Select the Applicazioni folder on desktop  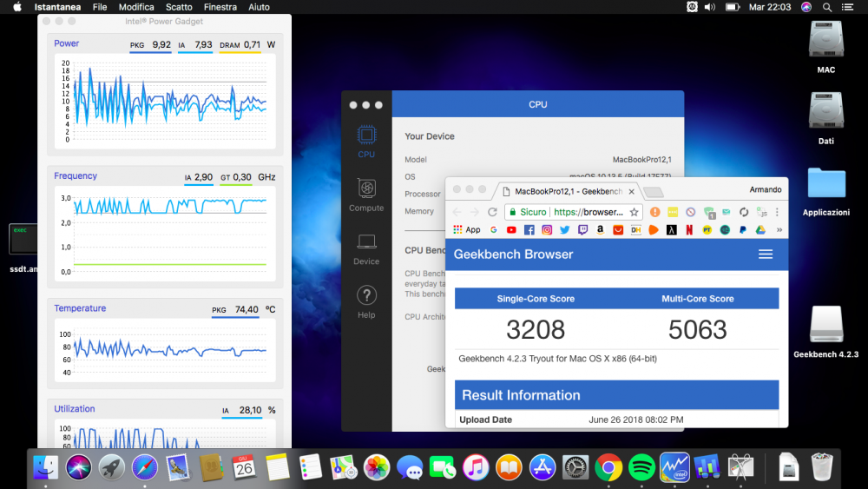[x=826, y=191]
